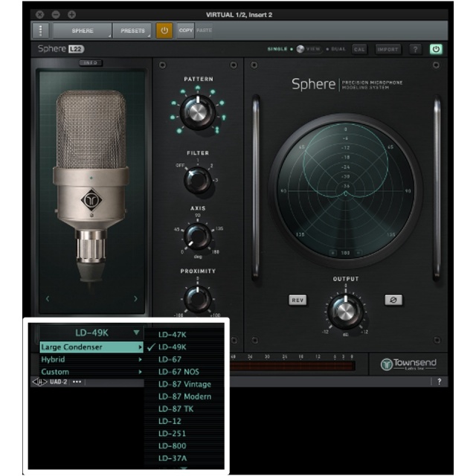Click the AXIS knob

tap(198, 237)
